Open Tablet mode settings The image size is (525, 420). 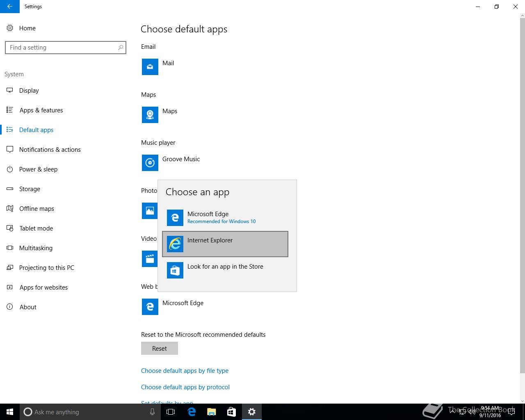coord(66,228)
